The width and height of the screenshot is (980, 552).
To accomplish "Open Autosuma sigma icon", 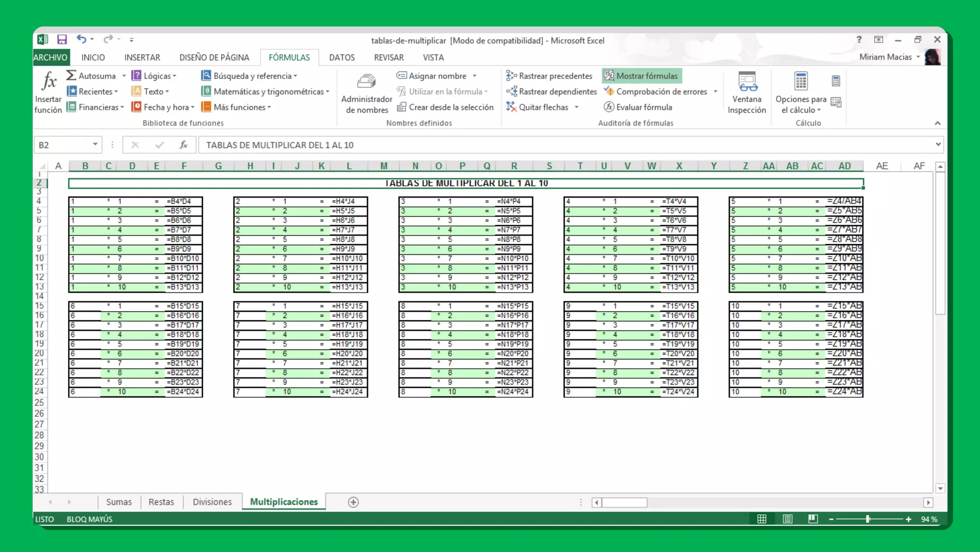I will pyautogui.click(x=71, y=76).
